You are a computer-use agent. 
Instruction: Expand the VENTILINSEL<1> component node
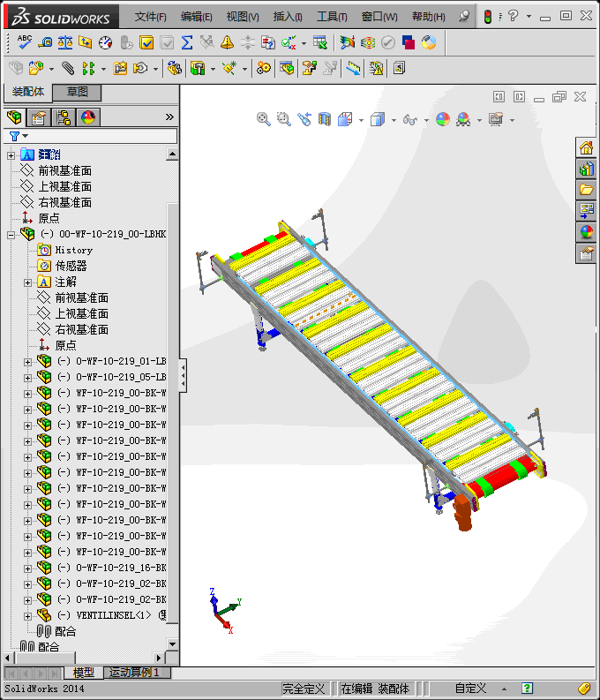(x=27, y=616)
